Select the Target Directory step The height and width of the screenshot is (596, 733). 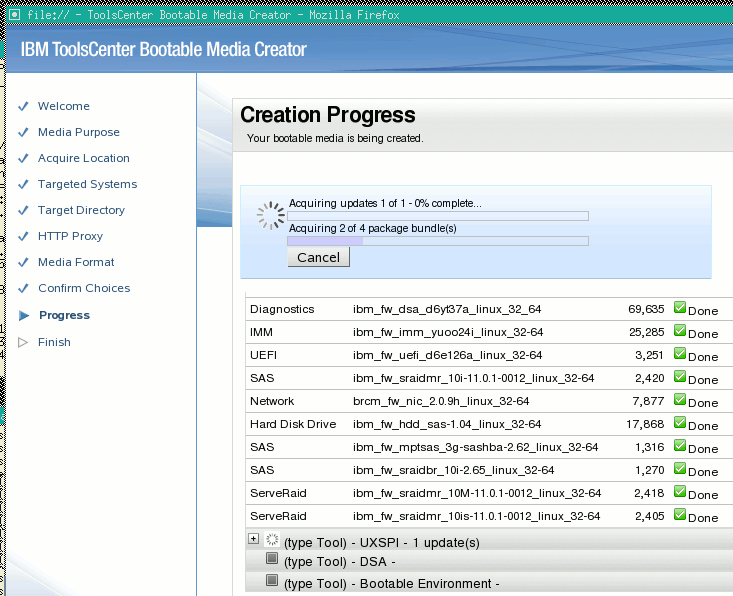tap(81, 210)
